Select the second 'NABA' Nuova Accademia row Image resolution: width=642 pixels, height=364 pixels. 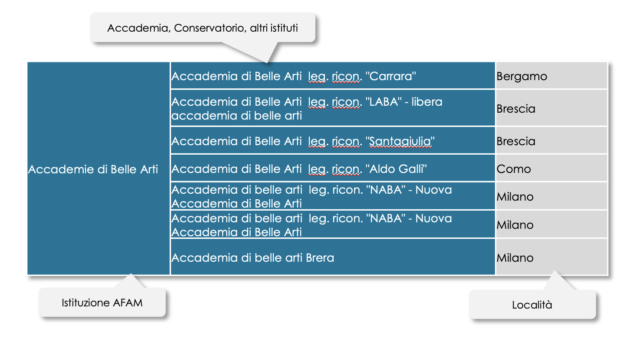click(x=333, y=224)
